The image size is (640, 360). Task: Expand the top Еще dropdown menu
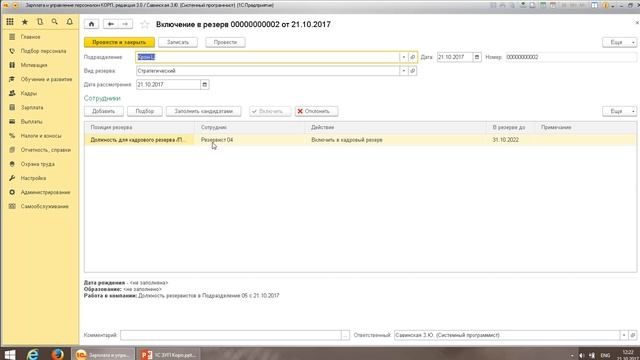tap(619, 42)
